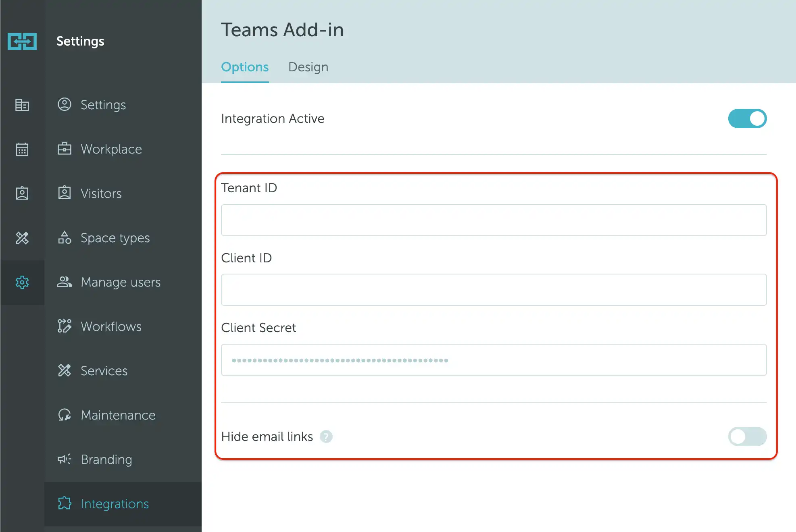Focus the Tenant ID input field
Image resolution: width=796 pixels, height=532 pixels.
point(494,220)
